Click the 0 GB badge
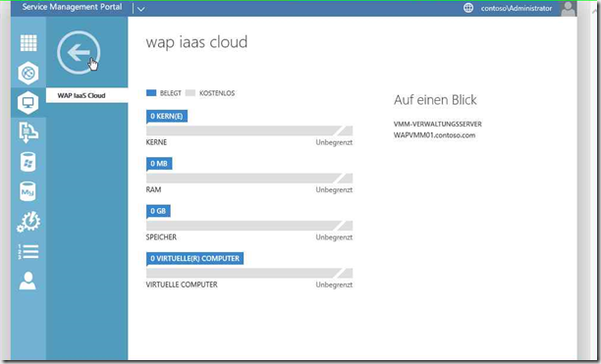 [x=158, y=211]
